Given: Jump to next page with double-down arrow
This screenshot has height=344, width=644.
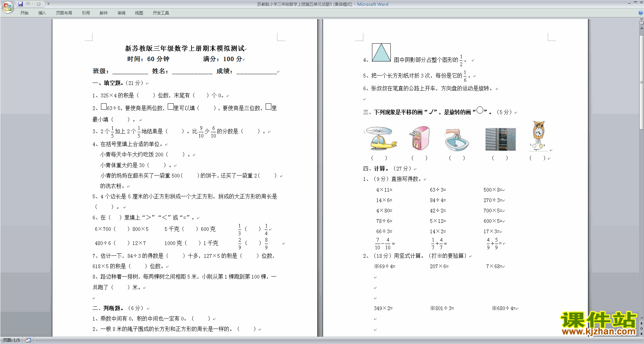Looking at the screenshot, I should [x=641, y=334].
